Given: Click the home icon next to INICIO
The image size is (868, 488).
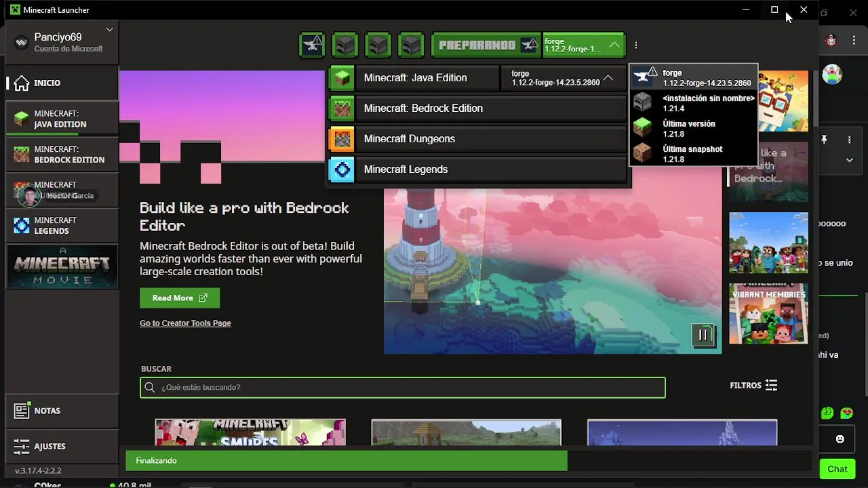Looking at the screenshot, I should [22, 83].
